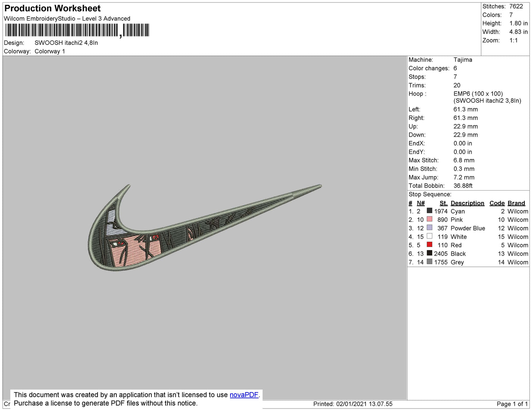Screen dimensions: 532x411
Task: Click the Printed date timestamp
Action: coord(353,404)
